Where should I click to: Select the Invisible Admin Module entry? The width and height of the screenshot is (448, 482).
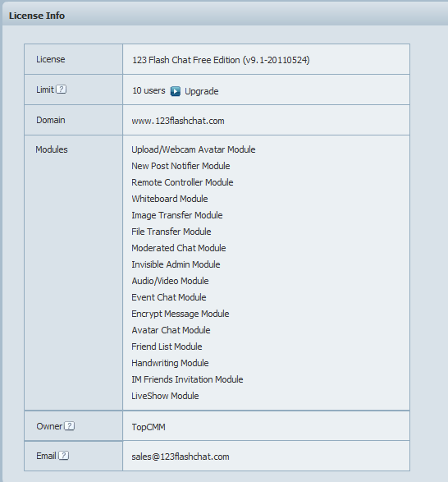[176, 264]
